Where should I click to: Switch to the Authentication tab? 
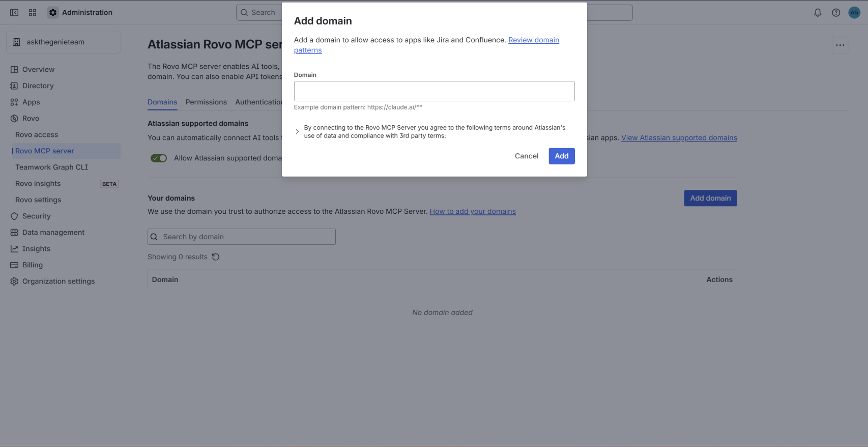pos(258,102)
